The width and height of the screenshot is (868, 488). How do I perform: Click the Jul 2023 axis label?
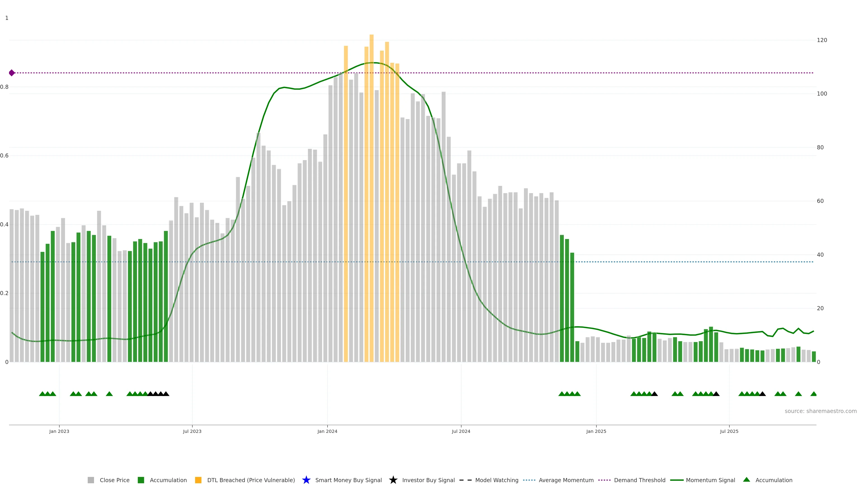point(192,431)
